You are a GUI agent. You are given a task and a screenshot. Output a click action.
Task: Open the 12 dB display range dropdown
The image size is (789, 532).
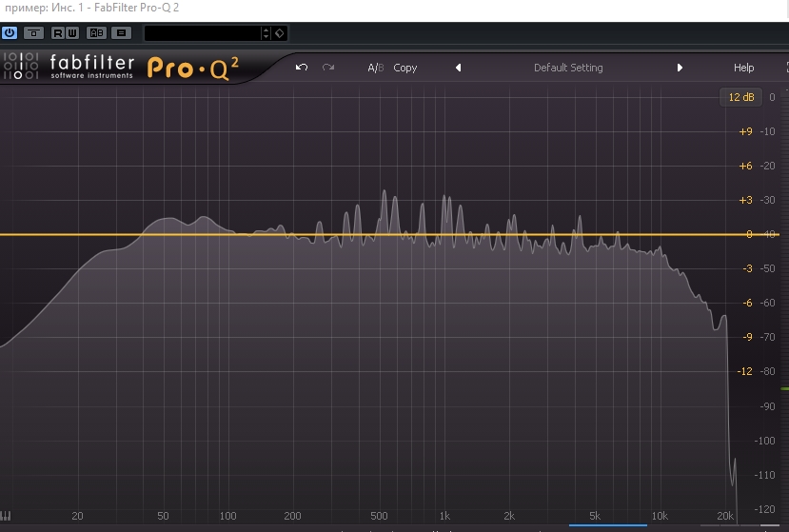coord(741,97)
